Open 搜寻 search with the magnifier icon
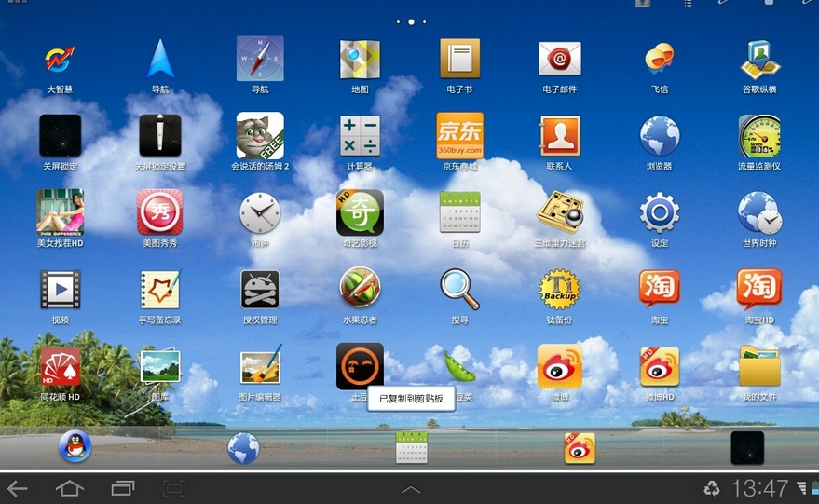This screenshot has height=504, width=819. pyautogui.click(x=459, y=289)
